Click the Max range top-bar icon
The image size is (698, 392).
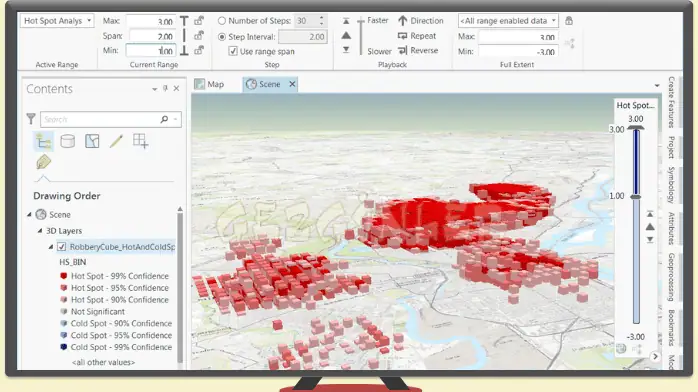(x=184, y=21)
